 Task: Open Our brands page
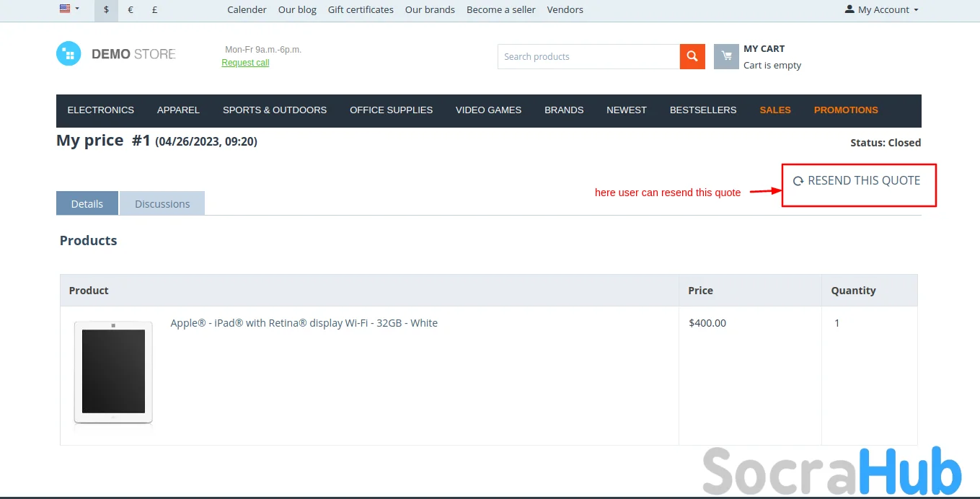tap(430, 9)
